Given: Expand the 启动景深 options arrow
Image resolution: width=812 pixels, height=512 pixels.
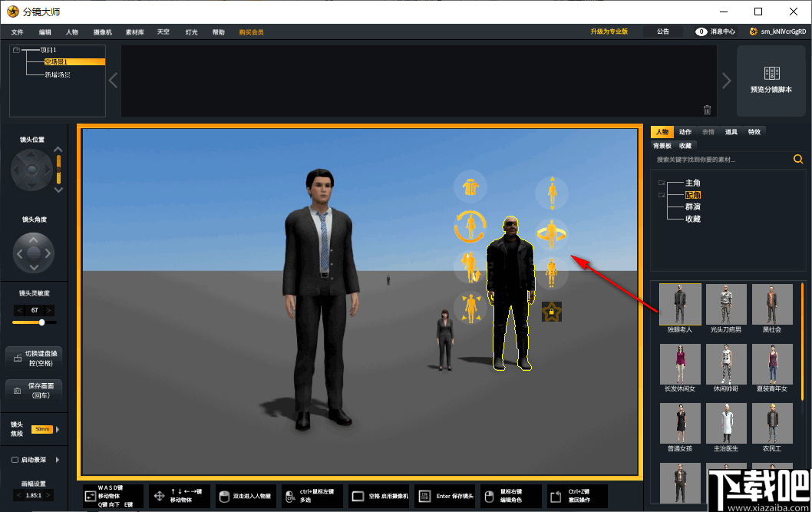Looking at the screenshot, I should (x=58, y=460).
